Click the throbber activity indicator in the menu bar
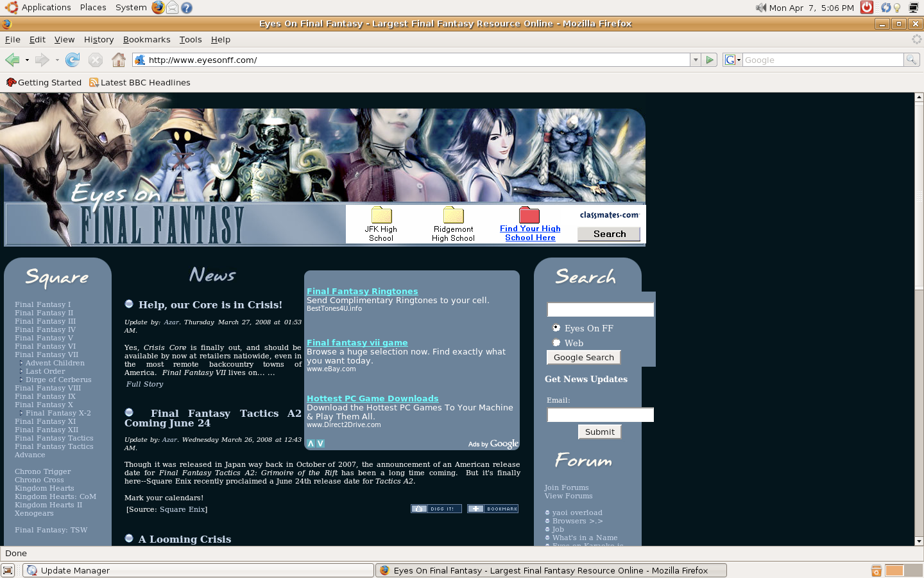 (x=916, y=39)
